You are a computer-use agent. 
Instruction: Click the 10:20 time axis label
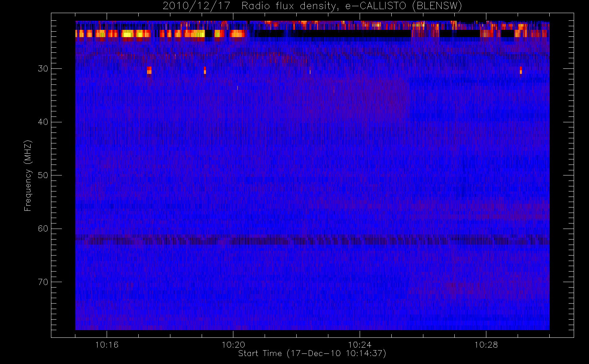(x=233, y=345)
